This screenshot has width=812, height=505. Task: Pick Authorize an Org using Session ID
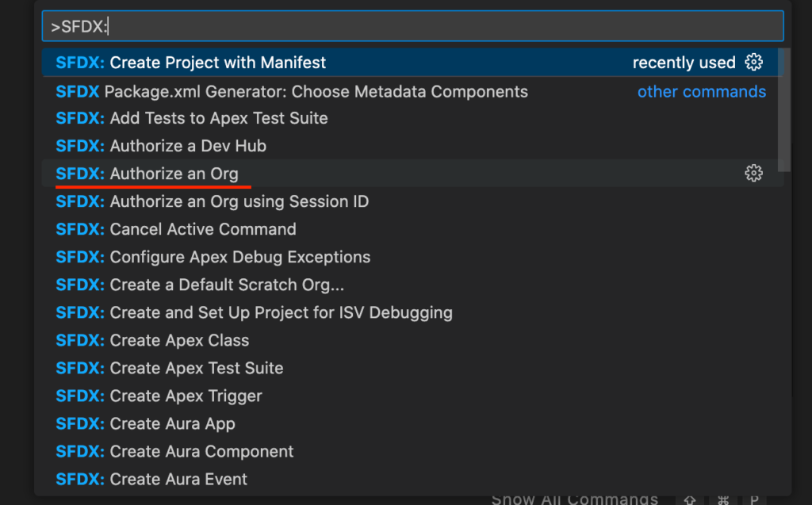coord(212,201)
